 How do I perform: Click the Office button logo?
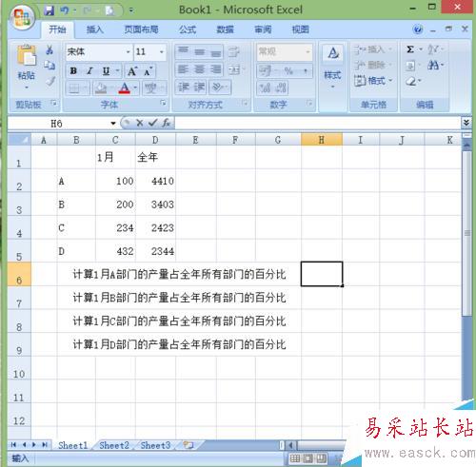click(22, 17)
